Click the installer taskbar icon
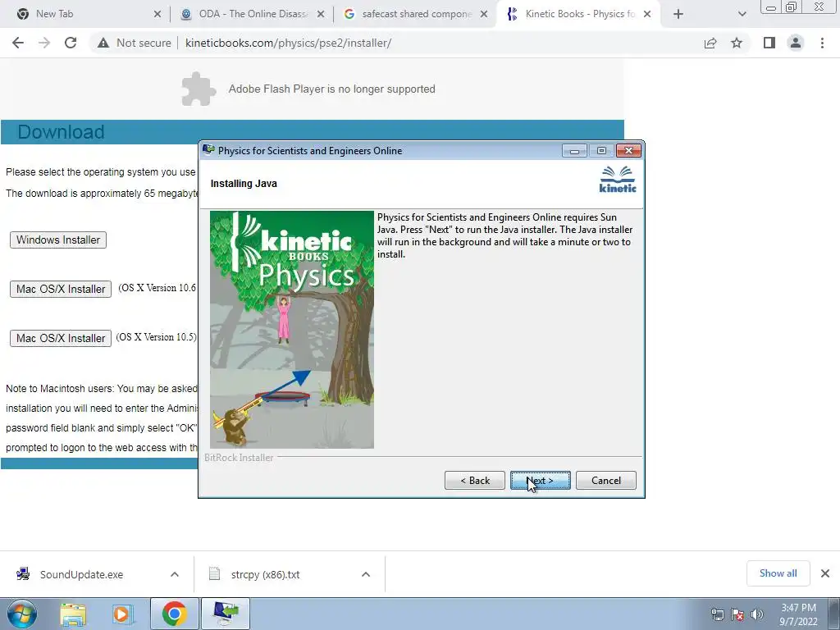Image resolution: width=840 pixels, height=630 pixels. coord(225,614)
